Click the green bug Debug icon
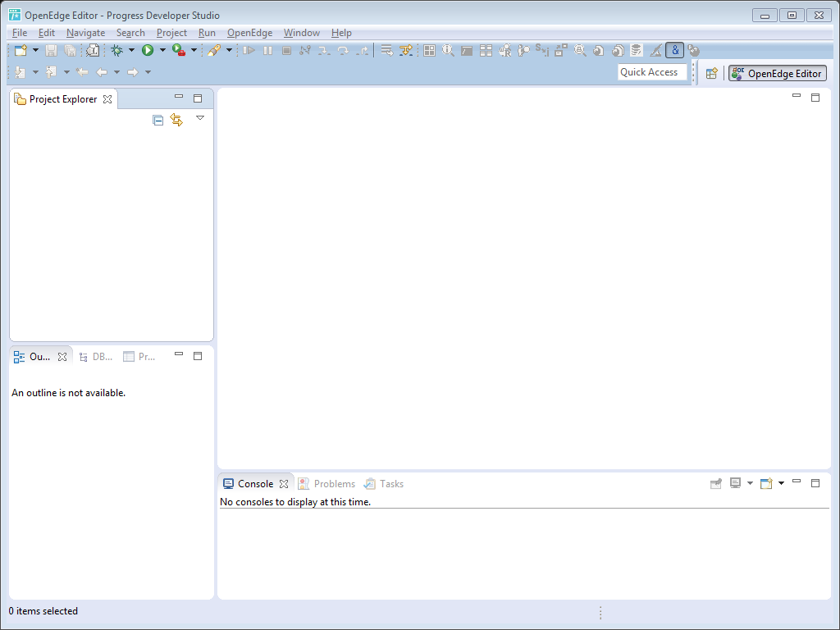Screen dimensions: 840x630 point(116,50)
